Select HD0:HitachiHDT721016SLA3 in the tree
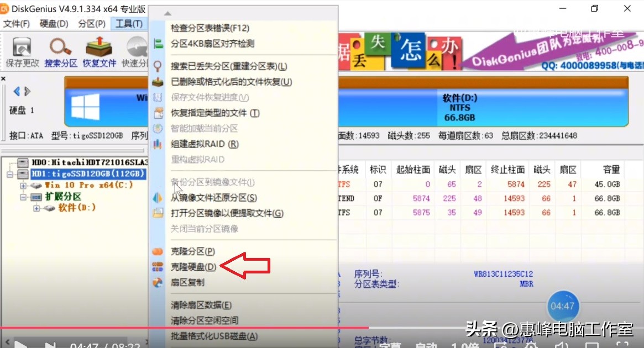Image resolution: width=644 pixels, height=348 pixels. click(90, 162)
